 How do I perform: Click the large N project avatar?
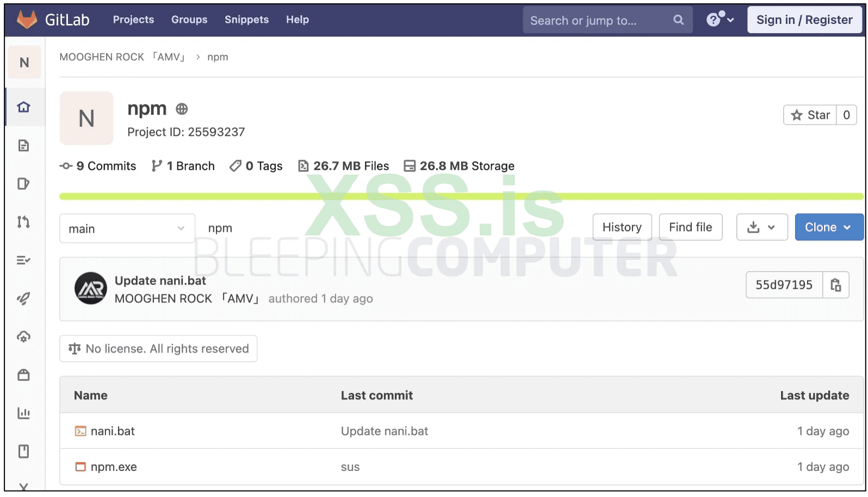pyautogui.click(x=86, y=118)
